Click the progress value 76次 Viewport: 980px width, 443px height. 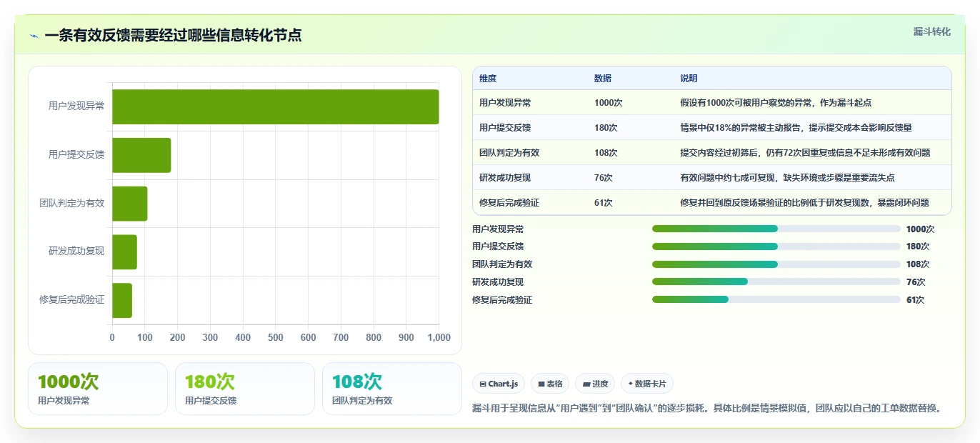pos(916,282)
